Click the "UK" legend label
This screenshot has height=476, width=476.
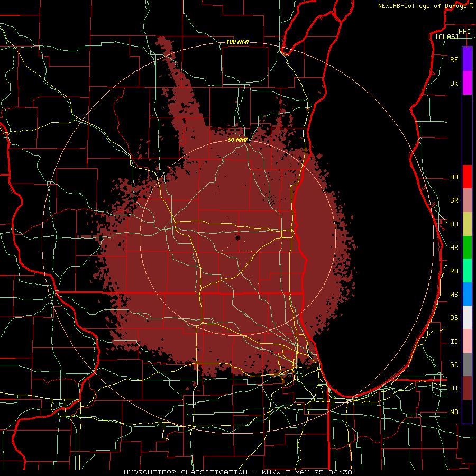point(454,83)
